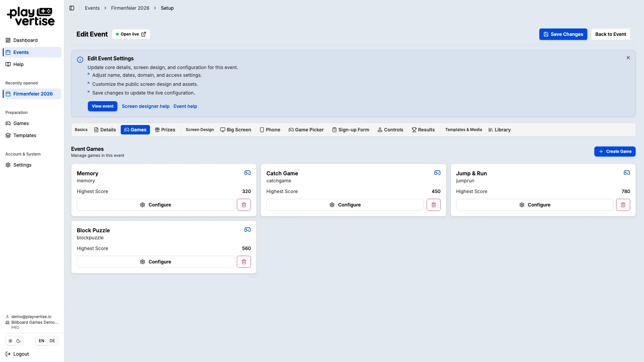Click Logout
Image resolution: width=644 pixels, height=362 pixels.
(17, 354)
